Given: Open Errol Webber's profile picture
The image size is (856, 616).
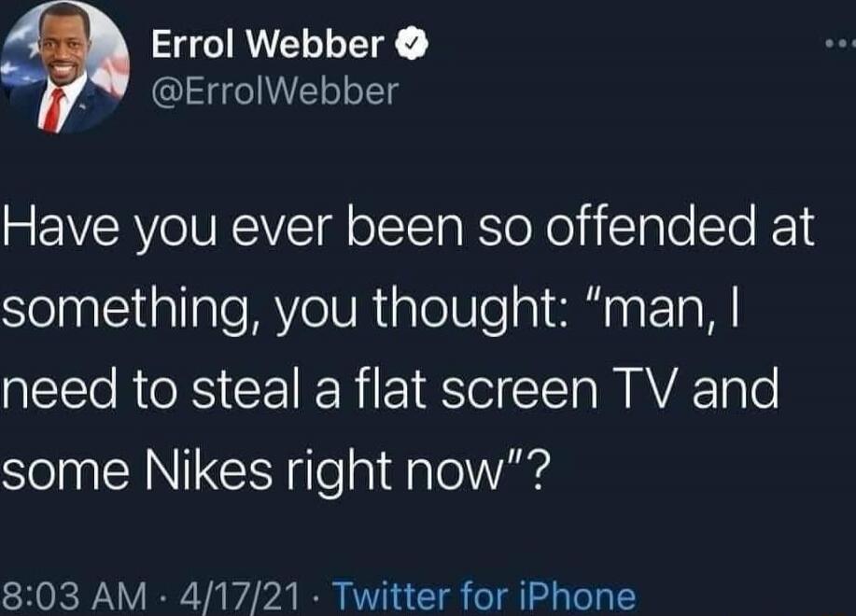Looking at the screenshot, I should 65,68.
